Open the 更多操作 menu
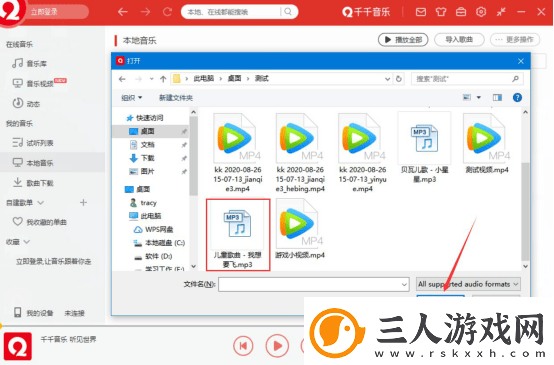Screen dimensions: 554x365 (x=515, y=40)
